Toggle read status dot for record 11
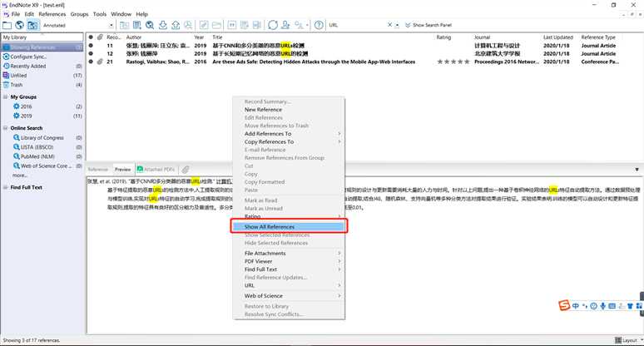This screenshot has height=346, width=644. [x=91, y=46]
